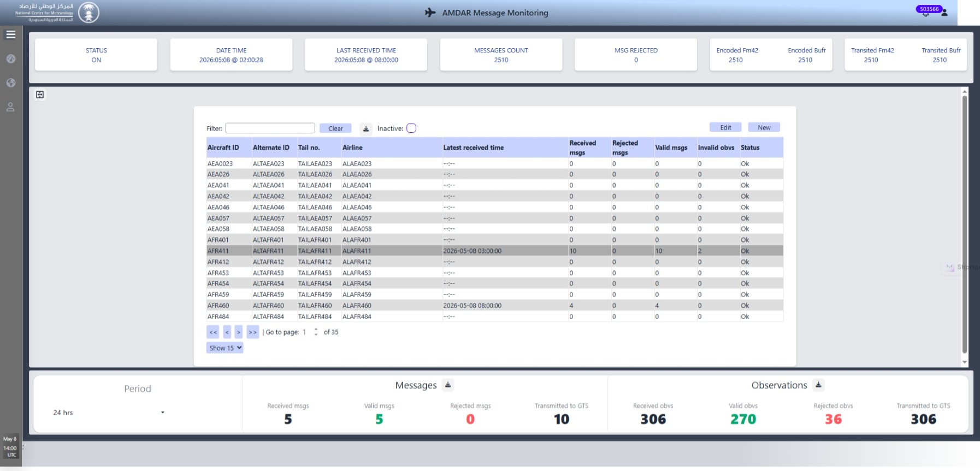This screenshot has height=471, width=980.
Task: Select the AFR401 aircraft row
Action: pos(494,240)
